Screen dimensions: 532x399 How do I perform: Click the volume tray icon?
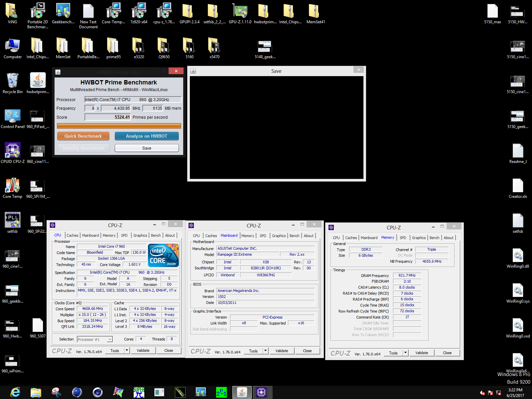482,393
